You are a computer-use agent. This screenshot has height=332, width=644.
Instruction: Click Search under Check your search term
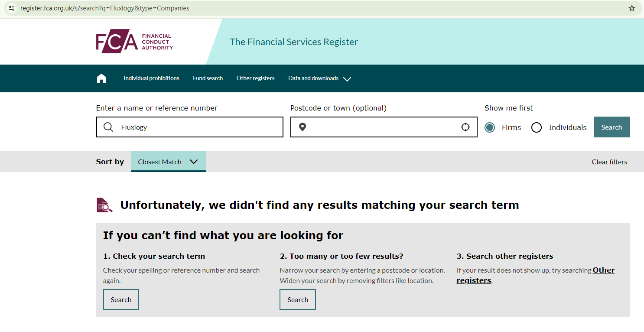[x=121, y=299]
